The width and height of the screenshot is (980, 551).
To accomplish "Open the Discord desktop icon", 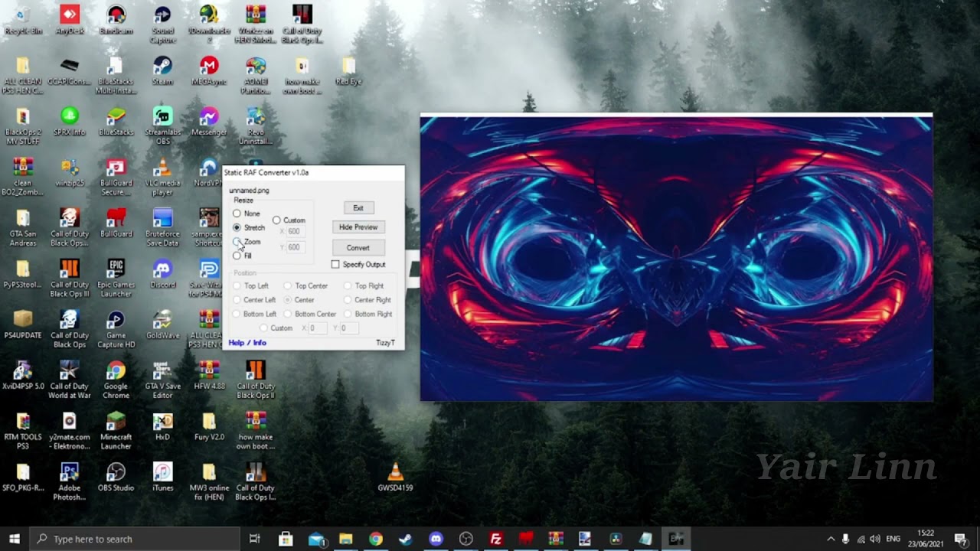I will pos(162,274).
